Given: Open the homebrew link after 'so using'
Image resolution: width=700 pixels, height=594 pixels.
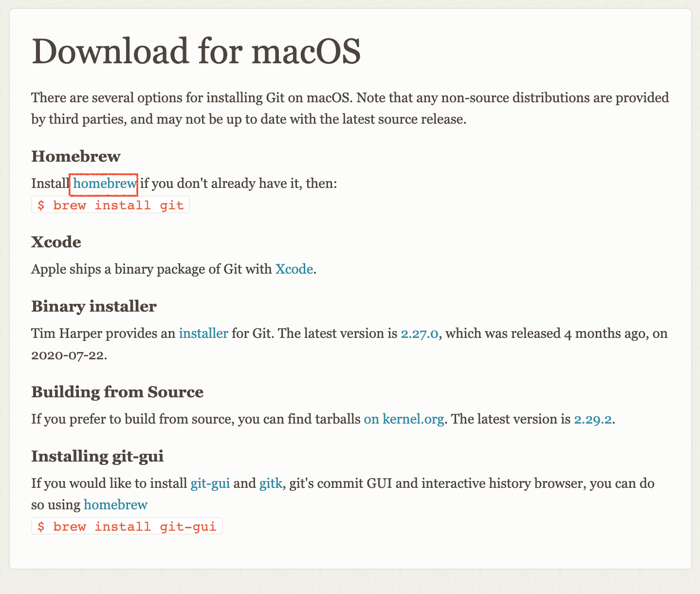Looking at the screenshot, I should tap(115, 504).
